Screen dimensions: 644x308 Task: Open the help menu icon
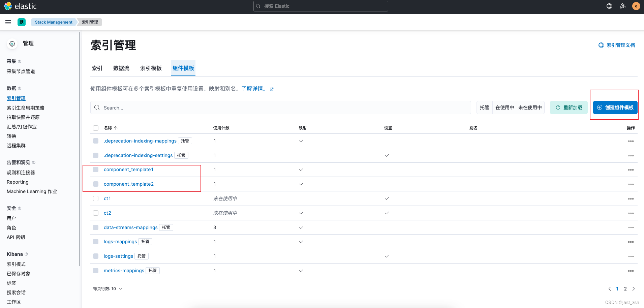point(609,6)
